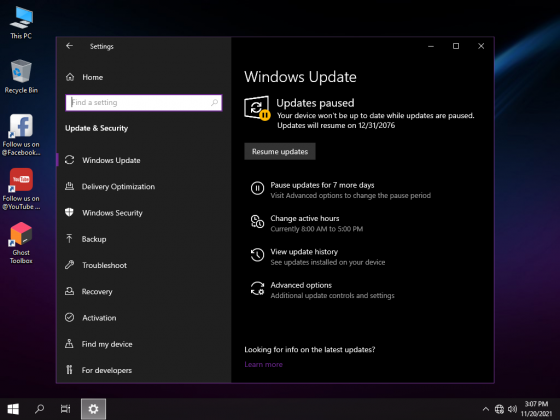Open Task View from taskbar
Viewport: 560px width, 420px height.
(x=65, y=409)
